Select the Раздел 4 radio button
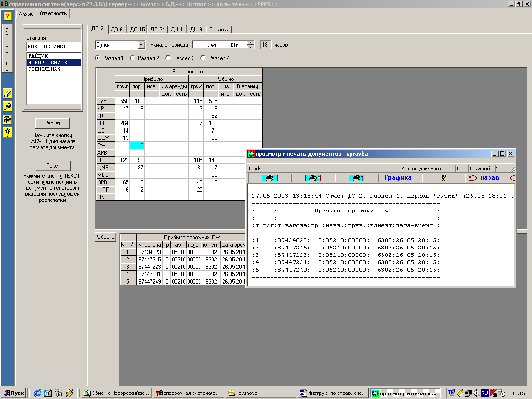Screen dimensions: 532x399 203,58
